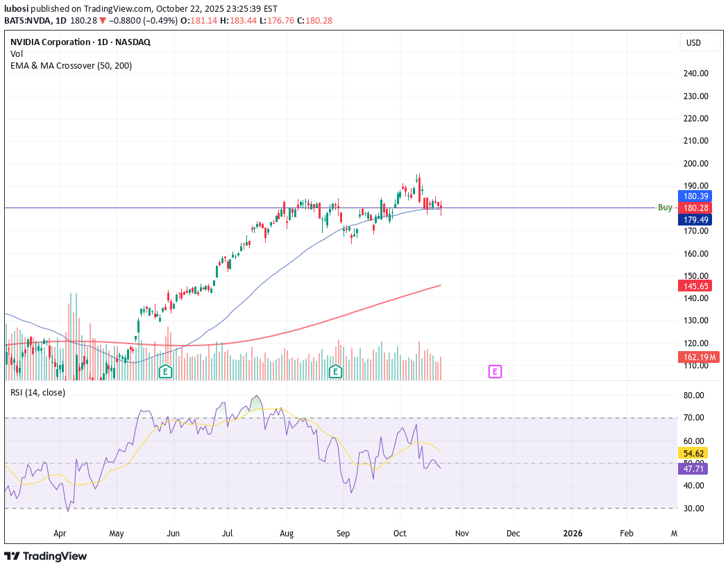Click the purple upcoming earnings E marker
Viewport: 728px width, 569px height.
pyautogui.click(x=495, y=371)
